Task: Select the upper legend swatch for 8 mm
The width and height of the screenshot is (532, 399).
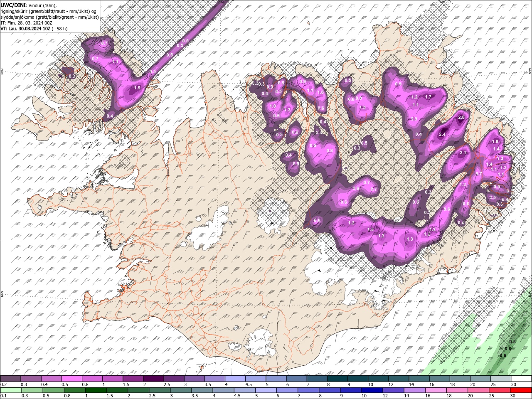Action: point(337,379)
